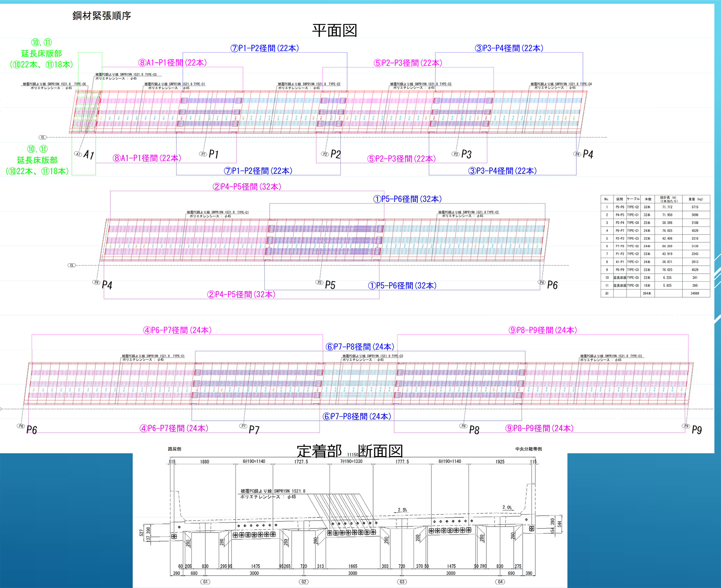Click the circled P1 pier marker

tap(203, 154)
